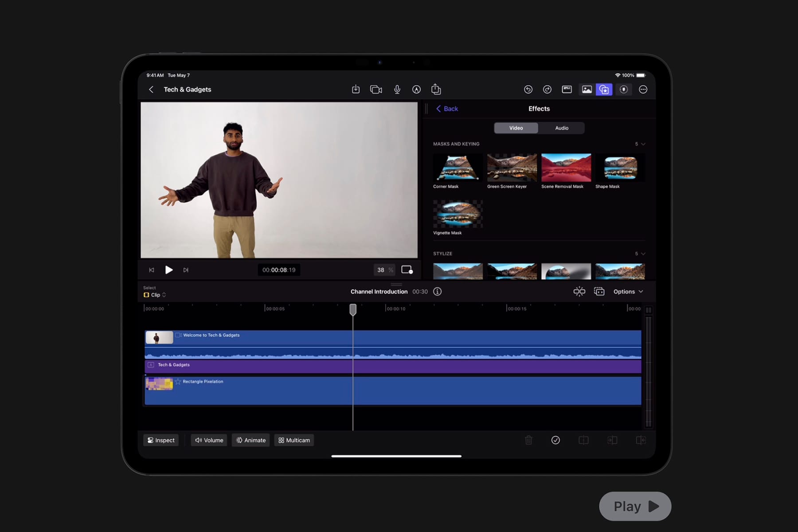Tap the battery status indicator
The height and width of the screenshot is (532, 798).
pos(641,75)
